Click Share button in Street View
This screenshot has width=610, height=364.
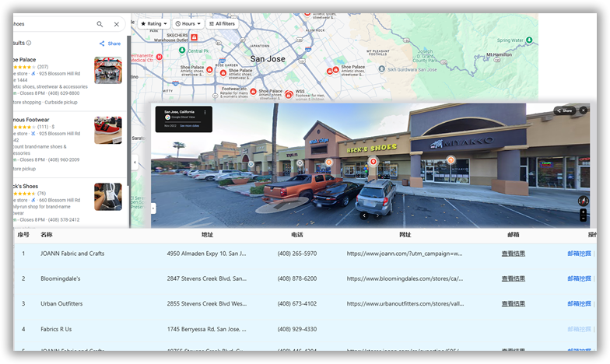(565, 110)
